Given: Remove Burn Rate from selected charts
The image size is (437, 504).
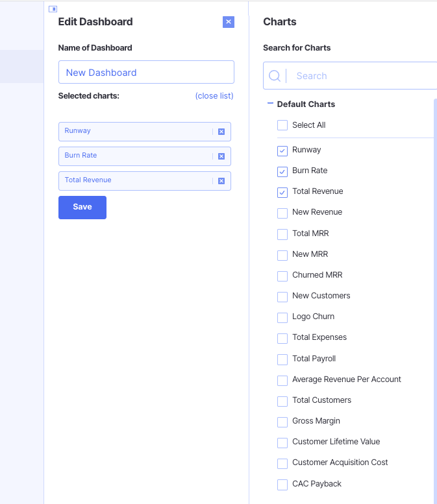Looking at the screenshot, I should click(x=221, y=156).
